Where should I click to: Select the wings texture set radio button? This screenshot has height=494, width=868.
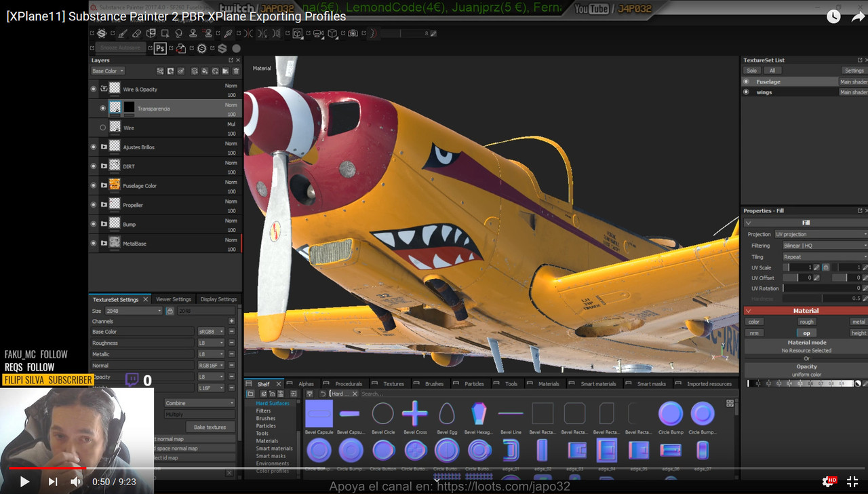coord(746,92)
